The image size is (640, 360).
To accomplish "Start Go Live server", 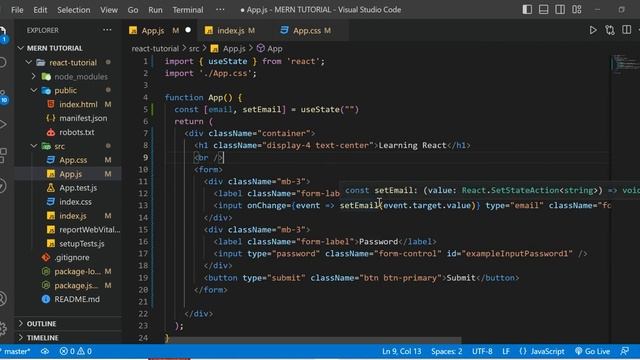I will click(592, 351).
